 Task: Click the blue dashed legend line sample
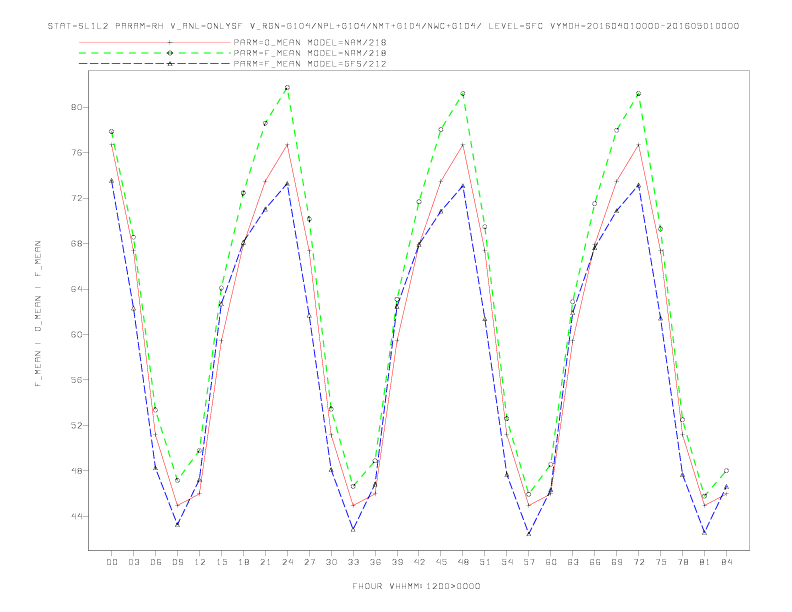click(x=155, y=64)
